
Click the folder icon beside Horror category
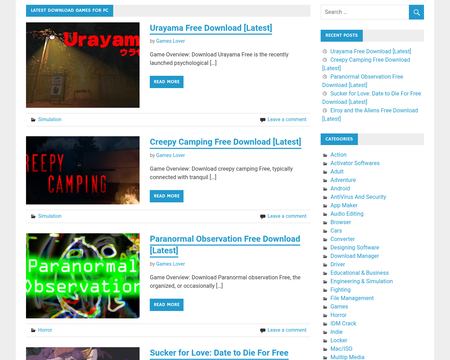click(x=325, y=316)
